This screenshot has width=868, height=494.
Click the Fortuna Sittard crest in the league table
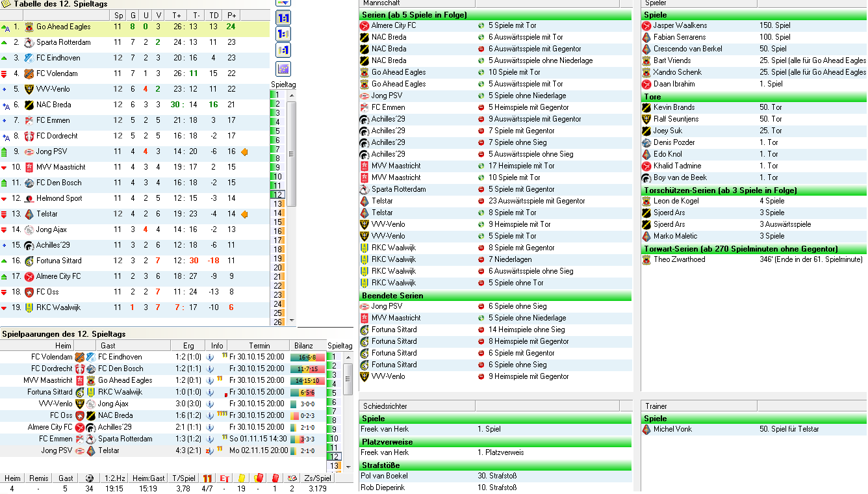point(29,261)
